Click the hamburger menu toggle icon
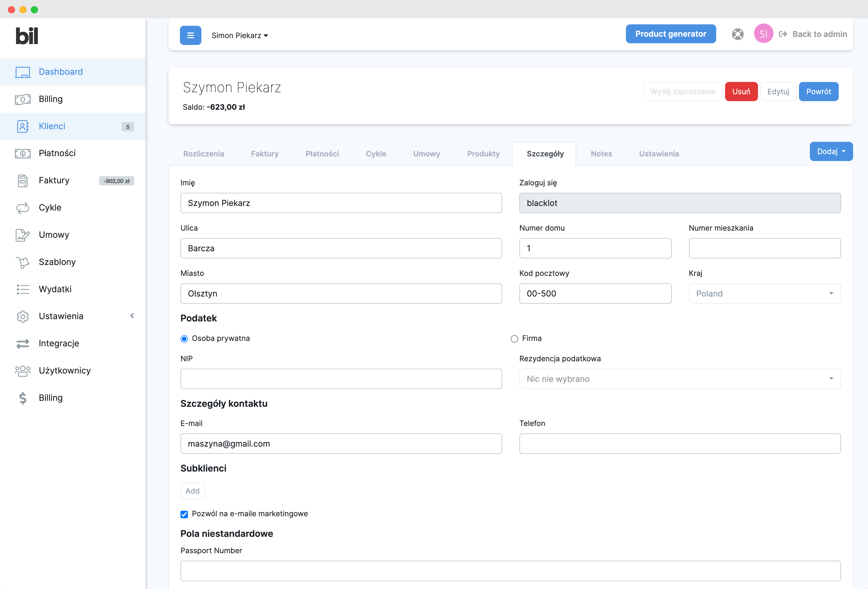868x589 pixels. tap(191, 36)
